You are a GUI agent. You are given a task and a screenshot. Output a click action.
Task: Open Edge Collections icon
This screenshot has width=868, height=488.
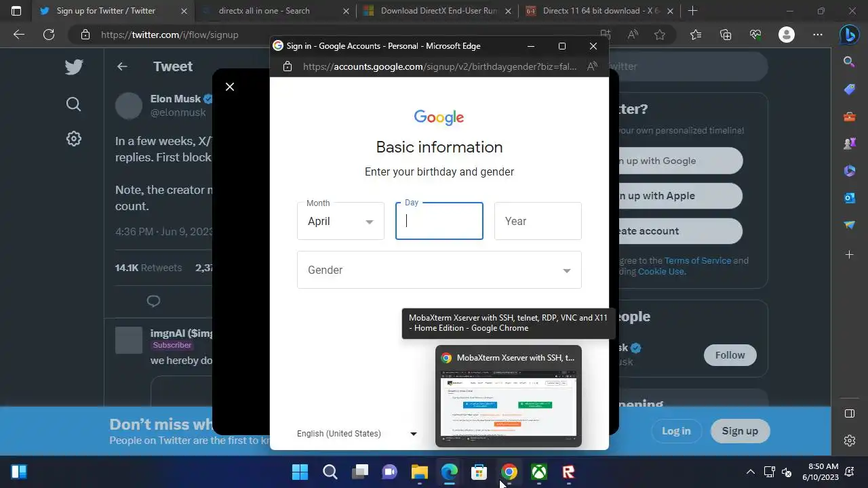[726, 35]
